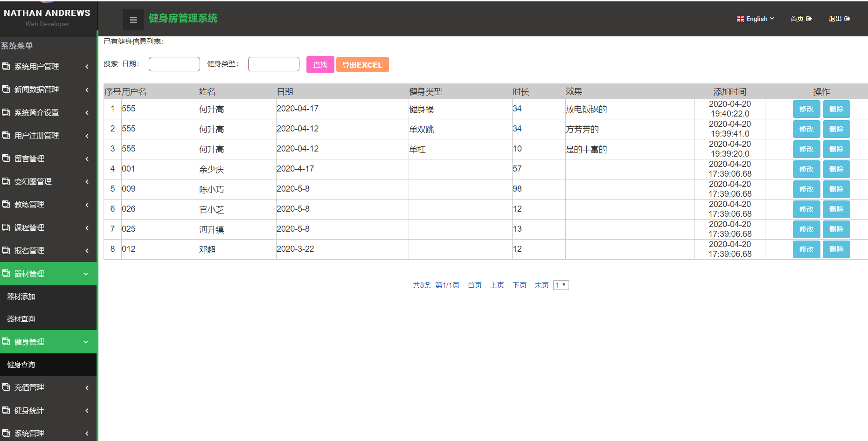The image size is (868, 441).
Task: Click pagination 首页 link below table
Action: 474,285
